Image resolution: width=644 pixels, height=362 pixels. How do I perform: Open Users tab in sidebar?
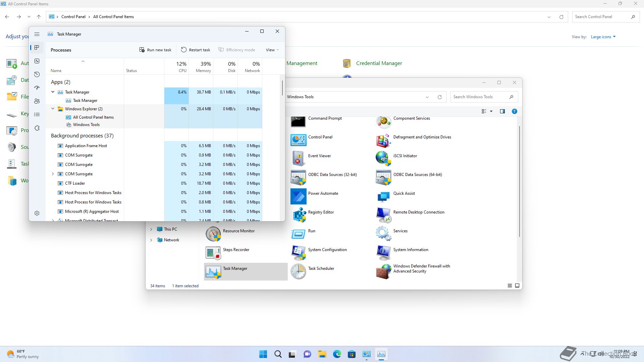point(37,101)
